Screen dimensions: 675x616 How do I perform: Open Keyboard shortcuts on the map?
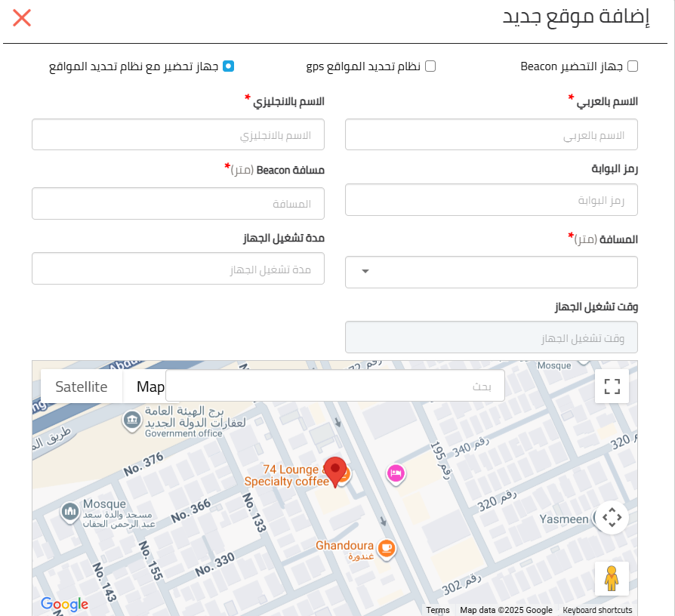597,610
